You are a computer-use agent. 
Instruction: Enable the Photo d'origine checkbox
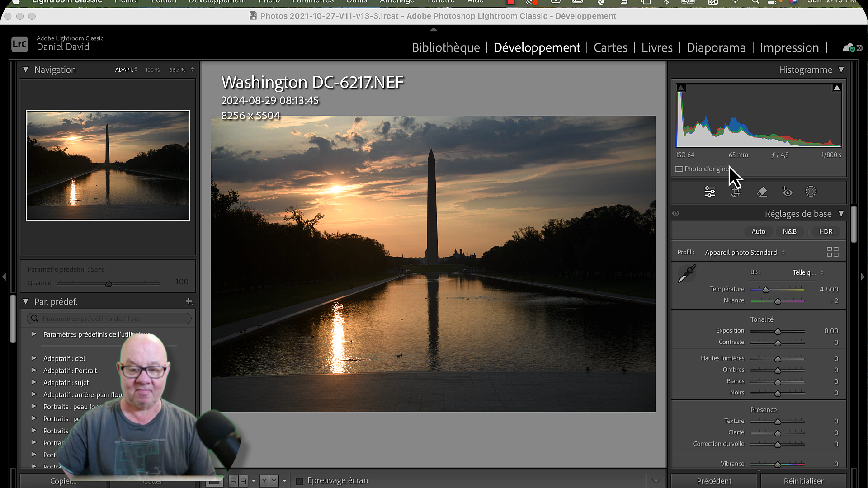(x=679, y=169)
